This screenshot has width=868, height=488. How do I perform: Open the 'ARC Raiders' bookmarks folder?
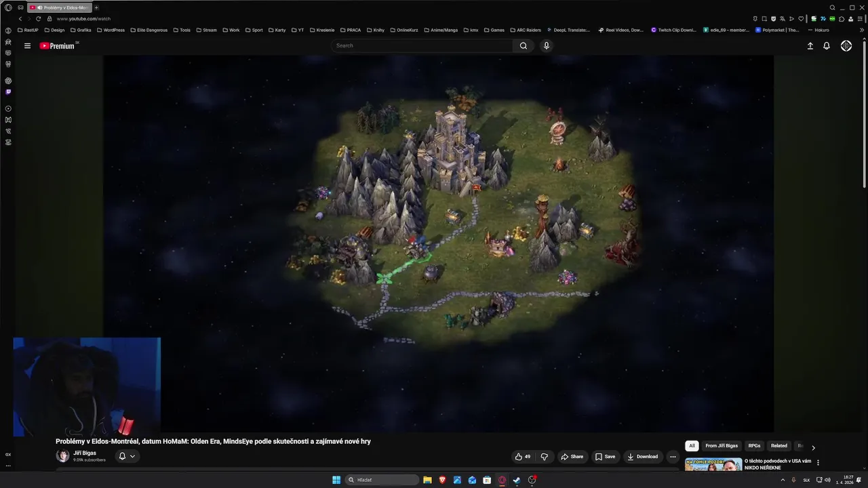526,30
